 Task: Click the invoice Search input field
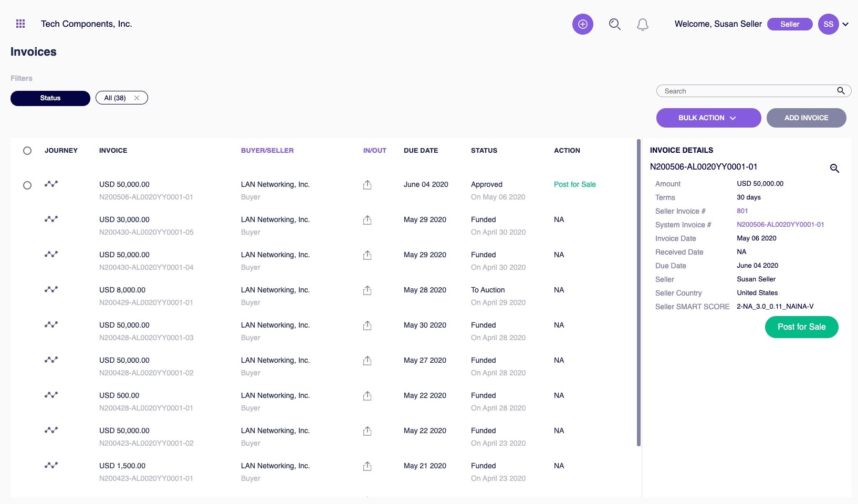coord(746,91)
